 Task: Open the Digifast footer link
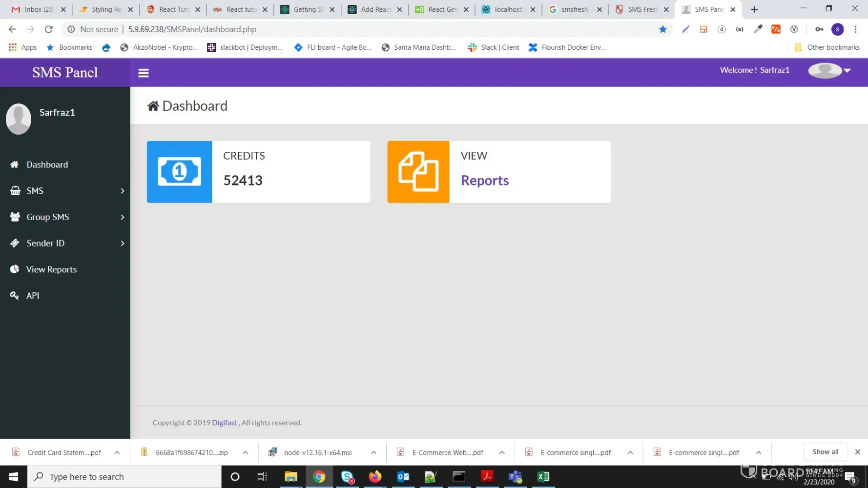pyautogui.click(x=224, y=423)
